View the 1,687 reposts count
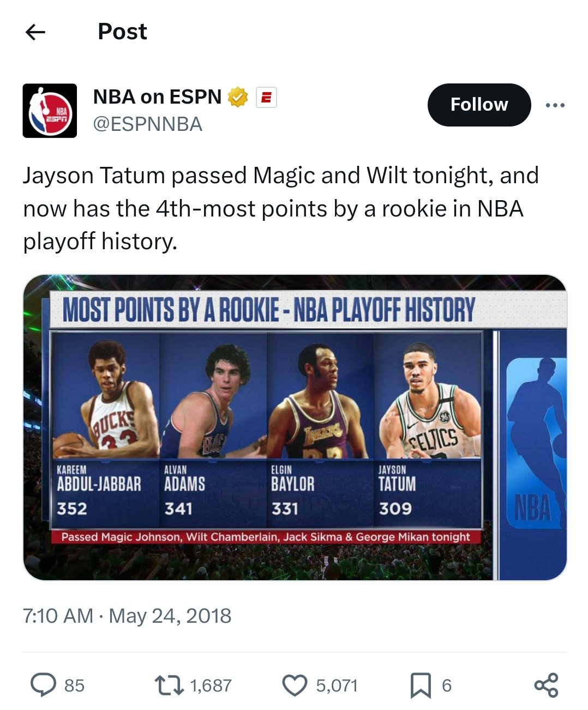 211,685
